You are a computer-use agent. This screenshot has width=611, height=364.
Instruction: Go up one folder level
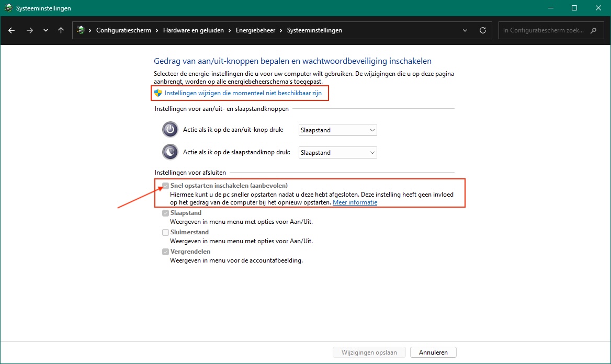61,30
